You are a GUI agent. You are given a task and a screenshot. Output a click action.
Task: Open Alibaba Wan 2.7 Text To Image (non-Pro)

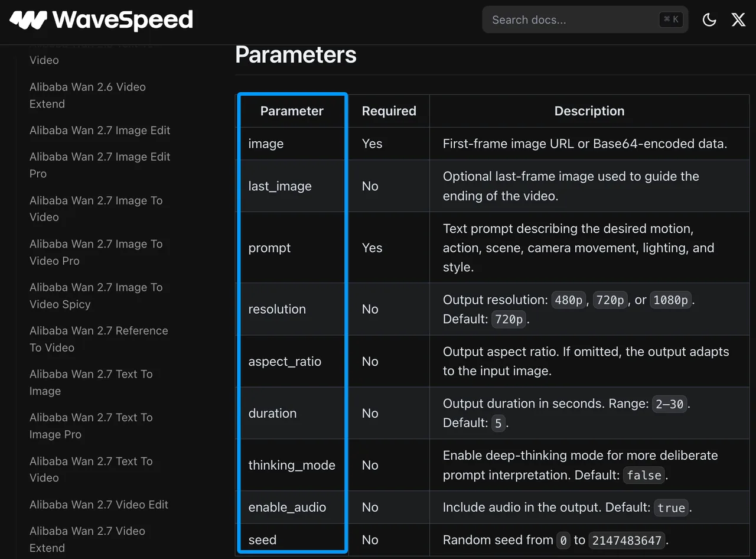pyautogui.click(x=91, y=382)
